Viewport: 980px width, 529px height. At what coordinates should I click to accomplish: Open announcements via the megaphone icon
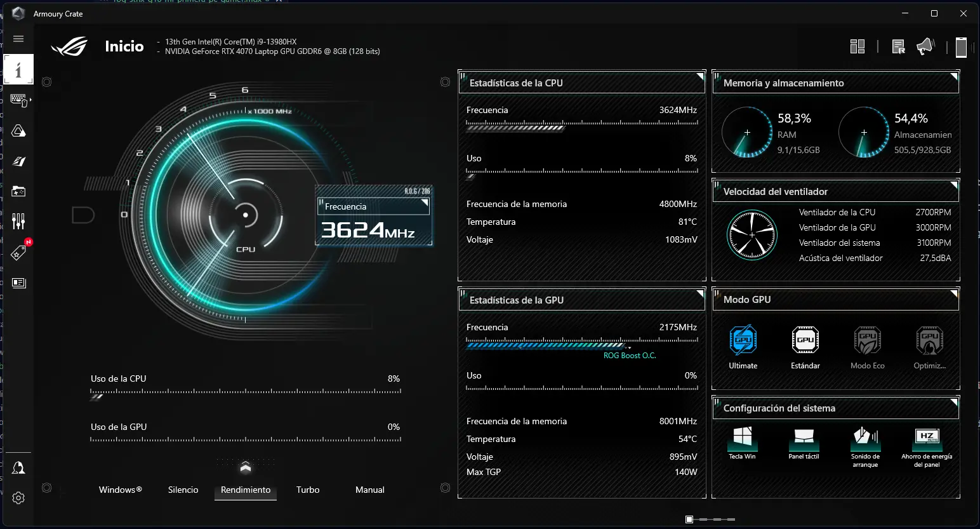925,46
